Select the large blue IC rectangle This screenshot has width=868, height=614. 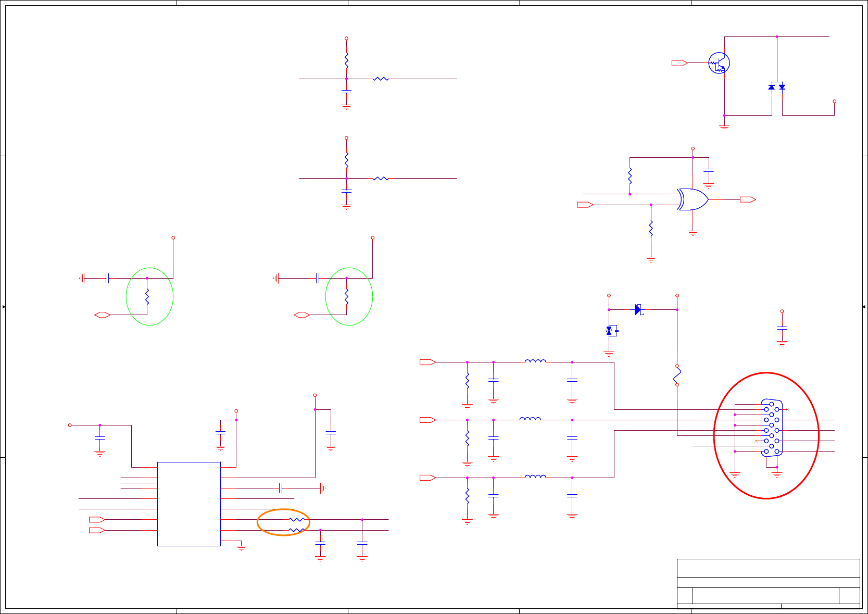[x=189, y=504]
